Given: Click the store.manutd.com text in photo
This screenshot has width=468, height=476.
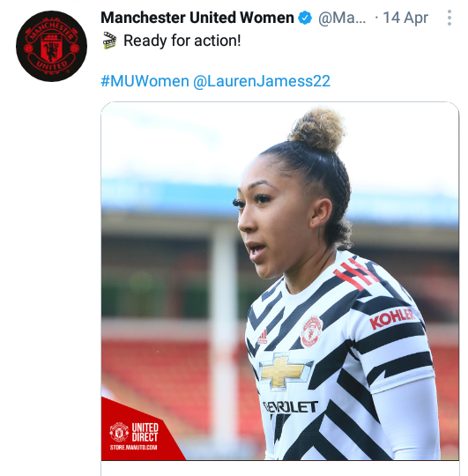Looking at the screenshot, I should point(134,447).
